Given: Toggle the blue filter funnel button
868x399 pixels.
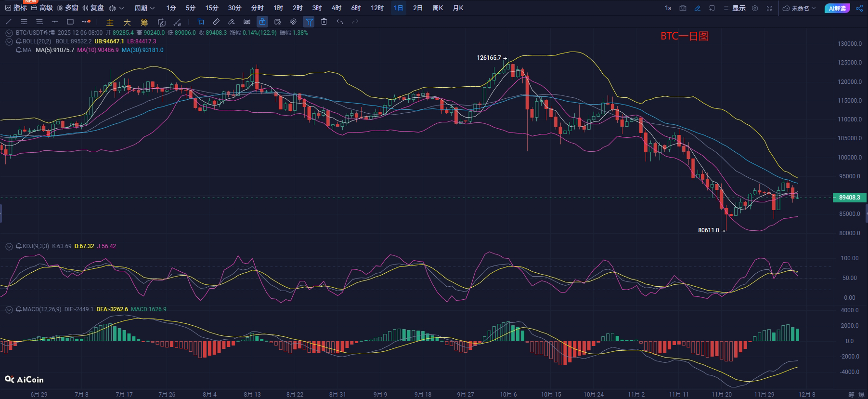Looking at the screenshot, I should [x=309, y=22].
